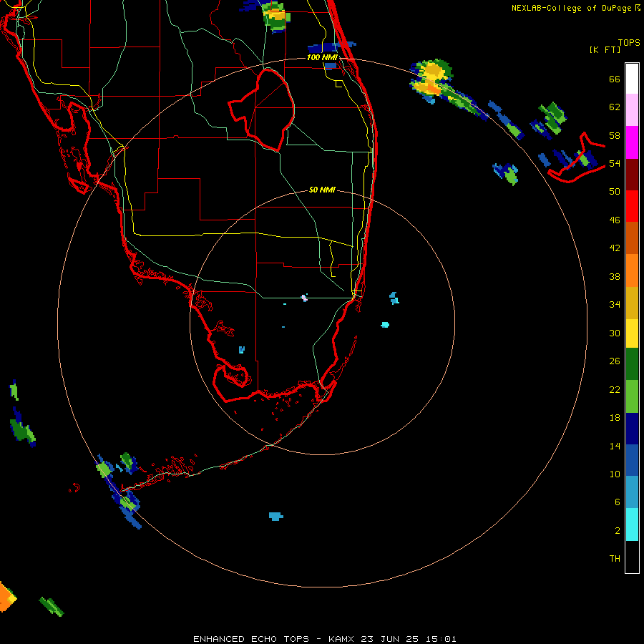
Task: Pick the dark green legend swatch
Action: coord(632,364)
